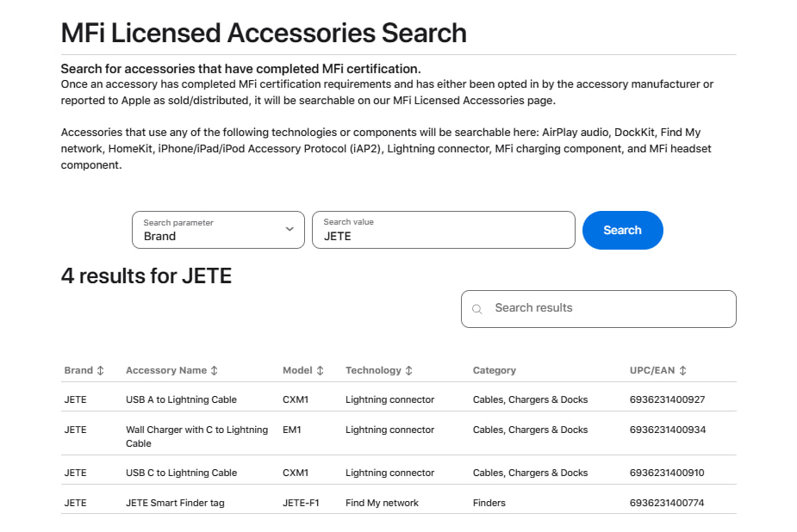The image size is (797, 532).
Task: Select USB C to Lightning Cable entry
Action: (181, 473)
